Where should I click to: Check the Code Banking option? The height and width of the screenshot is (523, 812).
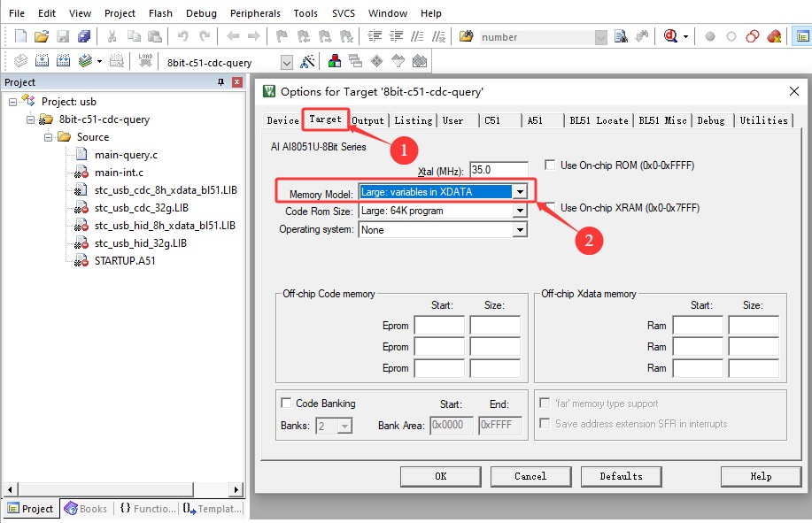(x=286, y=404)
